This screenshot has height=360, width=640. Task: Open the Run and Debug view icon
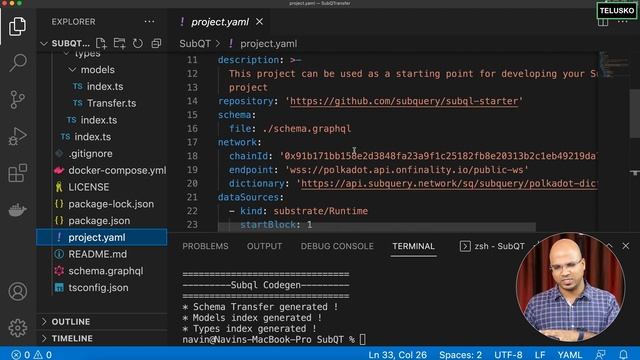[x=17, y=136]
